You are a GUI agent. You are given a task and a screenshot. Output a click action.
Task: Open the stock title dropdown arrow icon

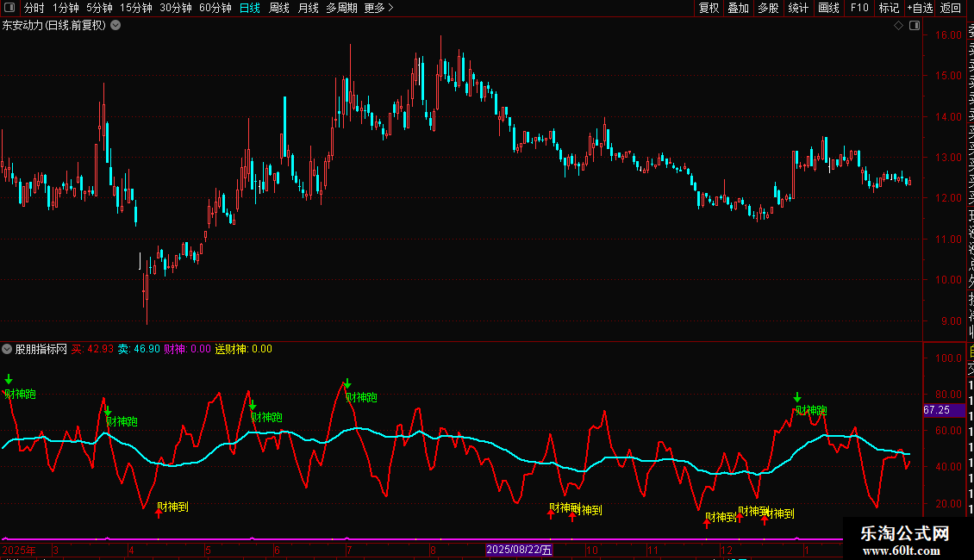coord(116,26)
